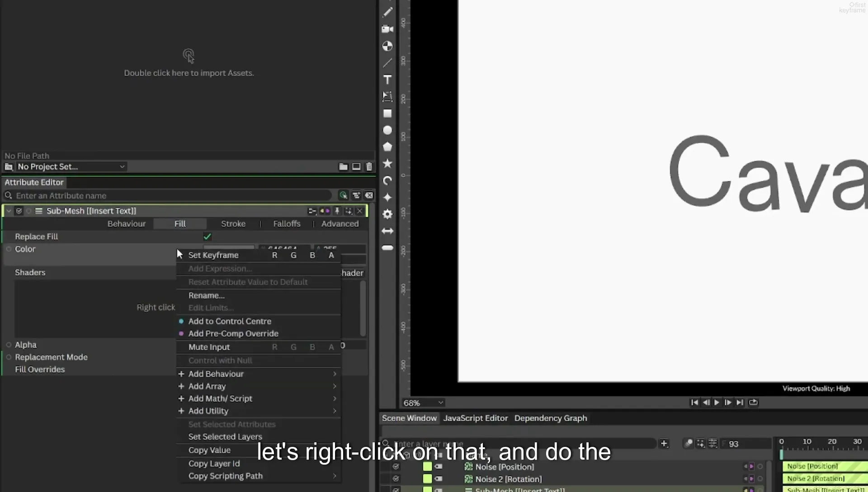Select the Star shape tool
The image size is (868, 492).
[387, 164]
